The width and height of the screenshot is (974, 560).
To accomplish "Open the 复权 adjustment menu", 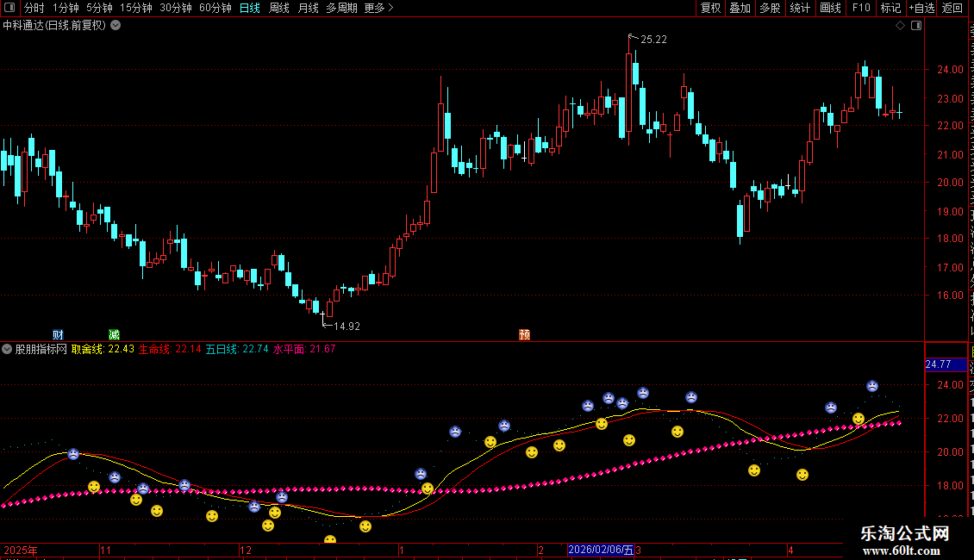I will (x=710, y=8).
